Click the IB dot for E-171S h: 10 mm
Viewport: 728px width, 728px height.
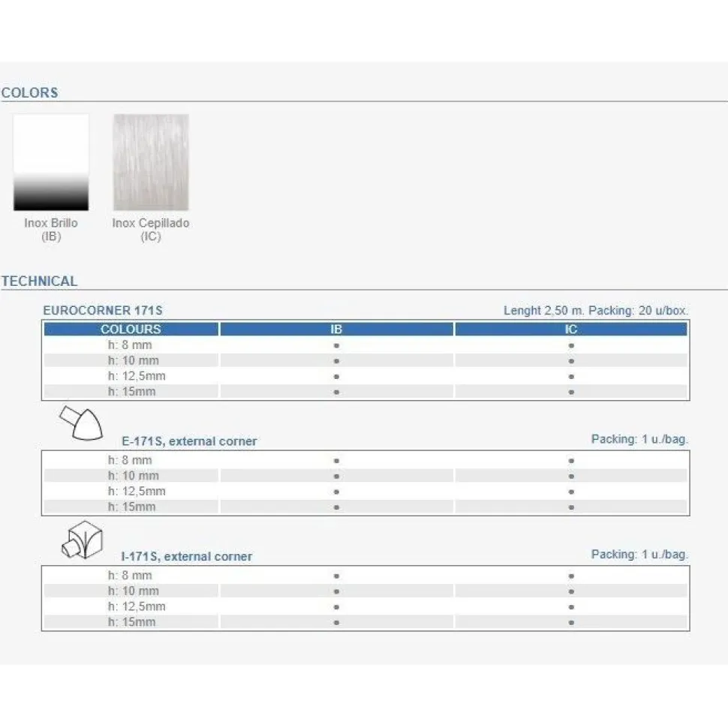click(x=337, y=477)
